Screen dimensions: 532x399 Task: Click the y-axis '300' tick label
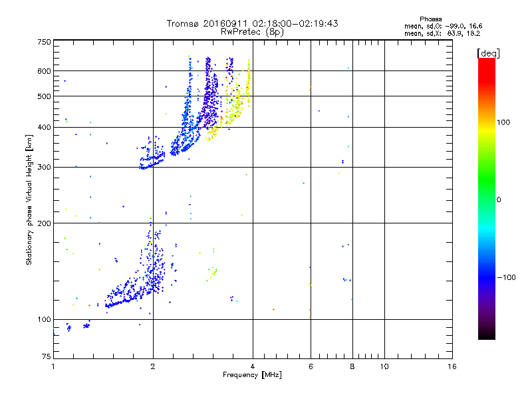[x=44, y=167]
